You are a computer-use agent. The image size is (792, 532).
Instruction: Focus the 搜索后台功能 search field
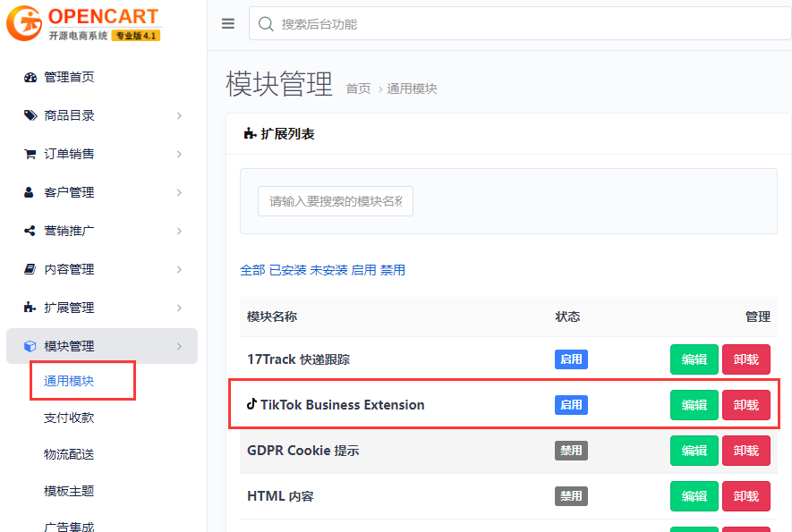click(x=520, y=24)
